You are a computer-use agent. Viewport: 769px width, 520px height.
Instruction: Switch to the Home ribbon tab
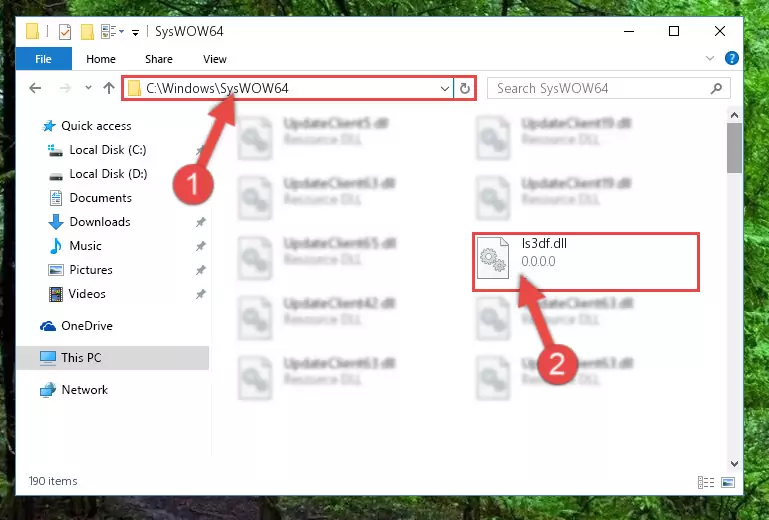pos(101,59)
